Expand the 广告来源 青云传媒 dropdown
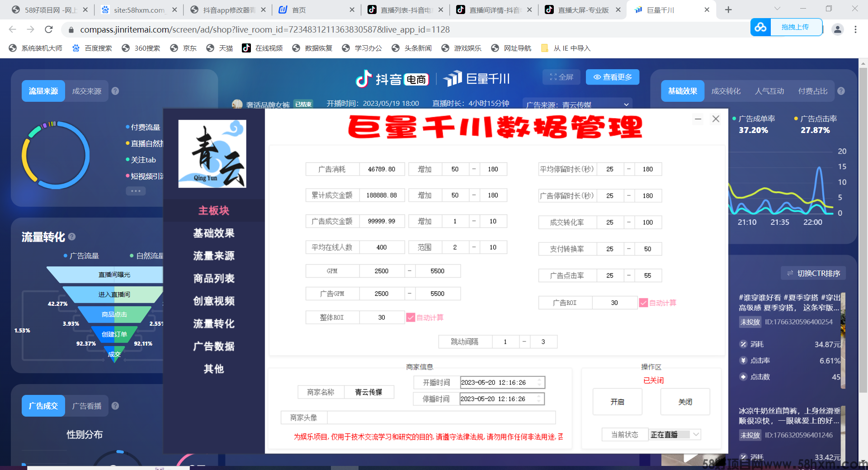 [x=577, y=105]
